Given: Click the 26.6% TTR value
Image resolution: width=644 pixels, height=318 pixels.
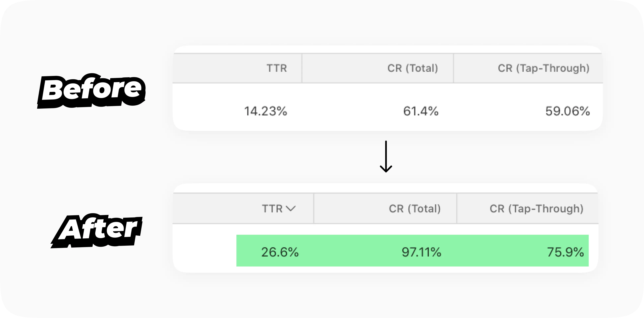Looking at the screenshot, I should click(x=280, y=252).
